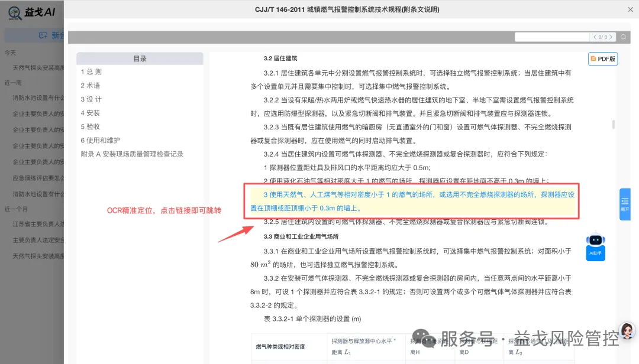
Task: Open first 消防水池设置有什么 history chat under 近一周
Action: pyautogui.click(x=38, y=97)
